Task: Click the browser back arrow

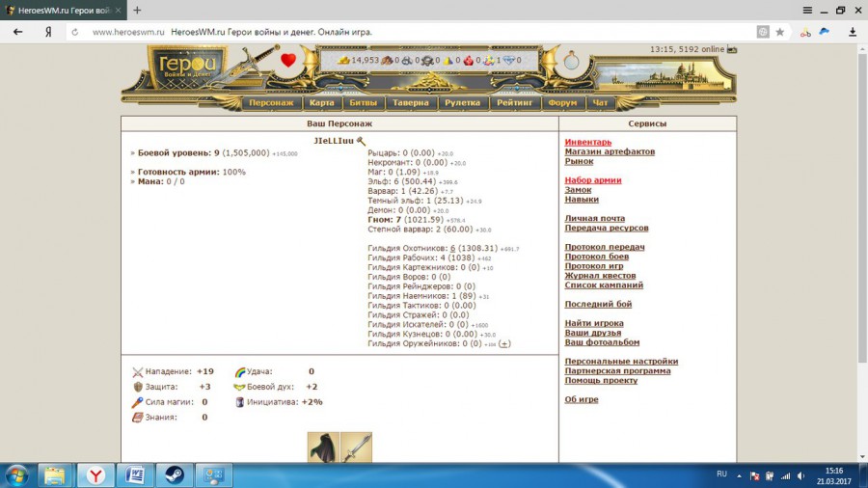Action: click(17, 32)
